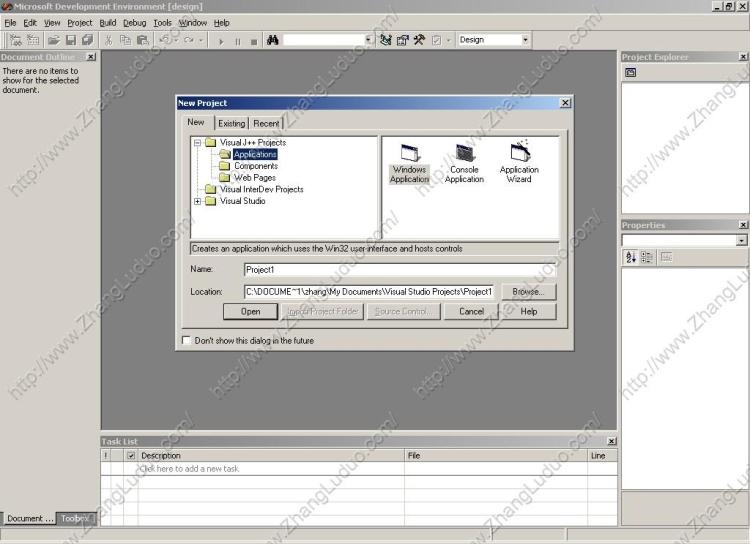Screen dimensions: 750x544
Task: Select the Application Wizard template icon
Action: click(519, 163)
